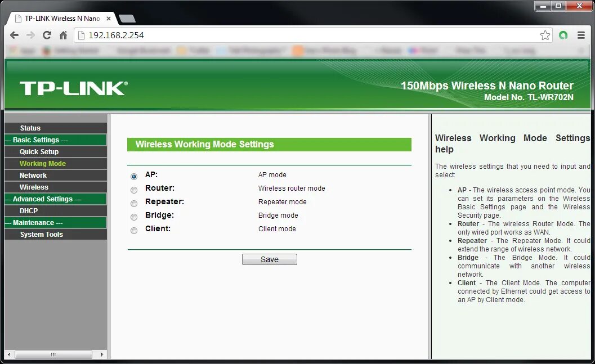This screenshot has height=364, width=595.
Task: Click the Advanced Settings section header
Action: pyautogui.click(x=56, y=199)
